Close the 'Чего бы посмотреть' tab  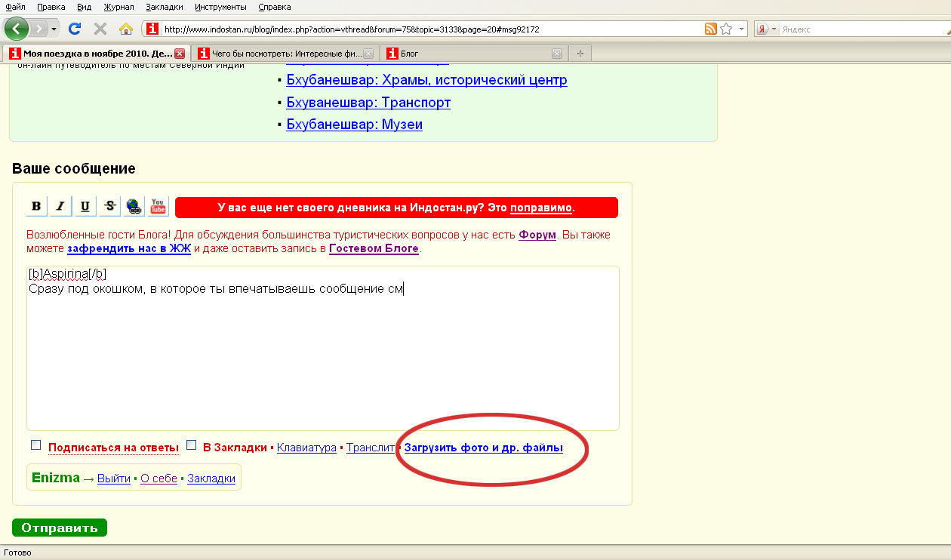tap(368, 54)
